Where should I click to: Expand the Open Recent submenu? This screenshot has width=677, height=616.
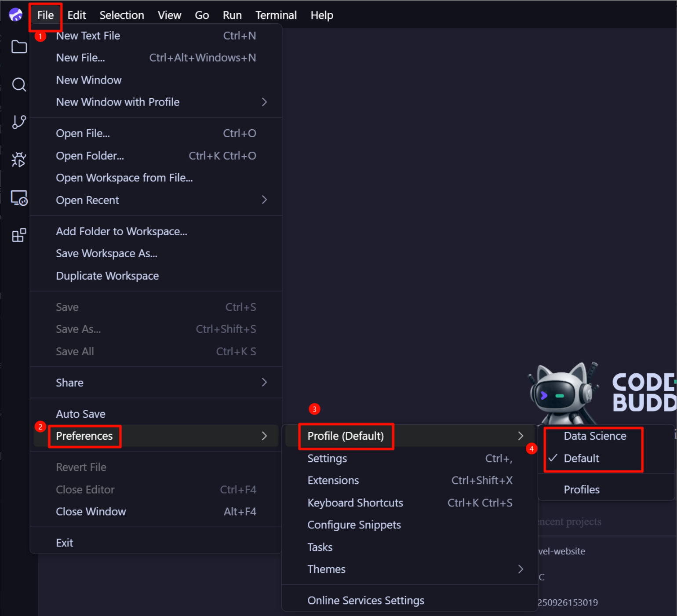pos(87,200)
